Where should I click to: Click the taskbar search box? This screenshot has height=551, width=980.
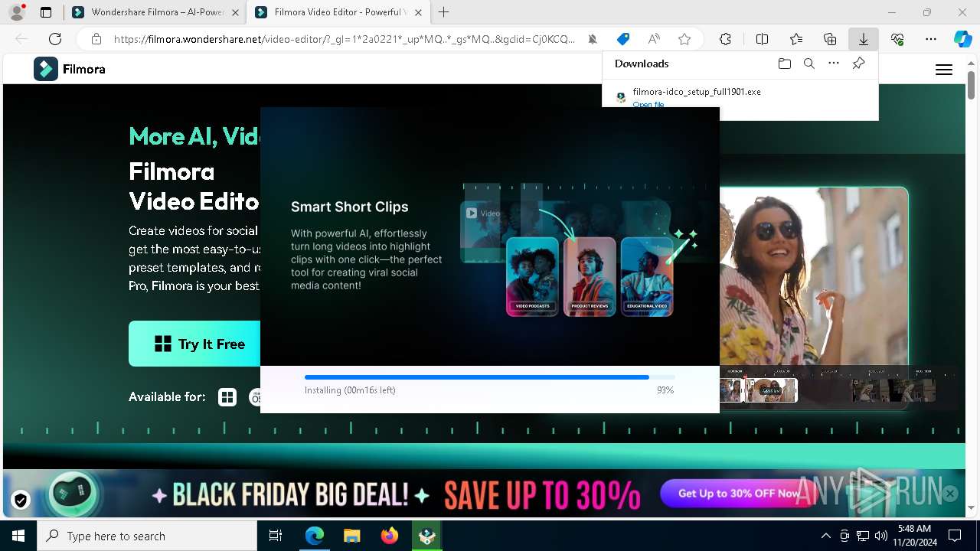tap(147, 536)
